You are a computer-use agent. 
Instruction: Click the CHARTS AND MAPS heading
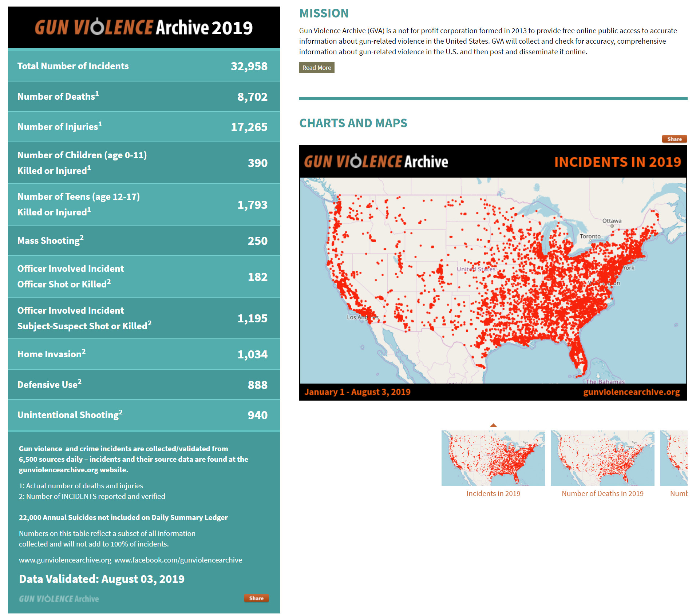click(353, 123)
